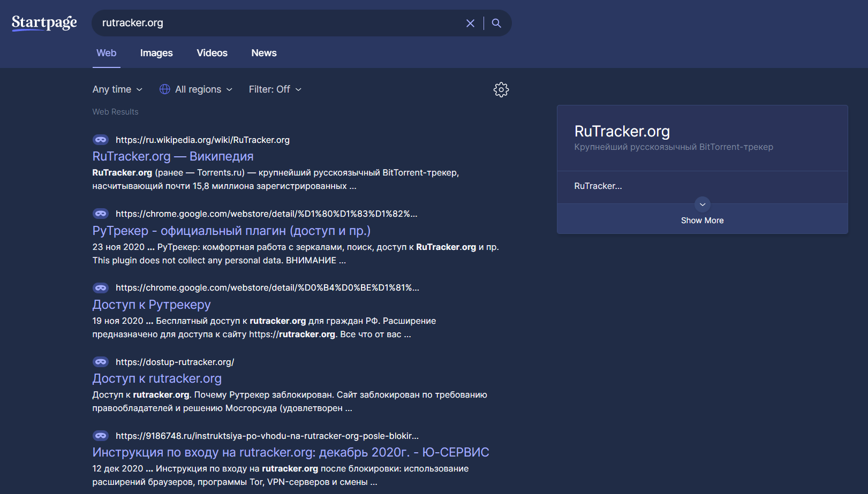The width and height of the screenshot is (868, 494).
Task: Click the snippet starting with 23 ноя 2020
Action: pos(296,254)
